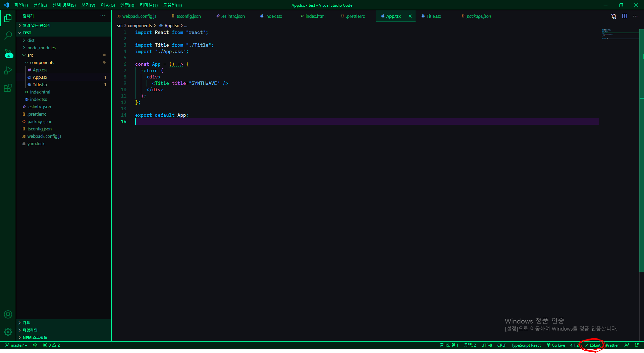The width and height of the screenshot is (644, 353).
Task: Expand the 개요 outline section
Action: 64,322
